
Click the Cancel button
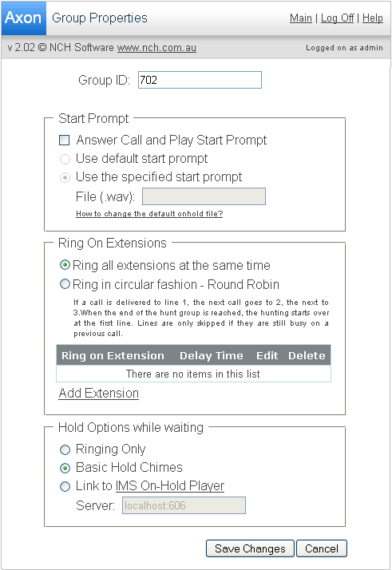point(322,548)
